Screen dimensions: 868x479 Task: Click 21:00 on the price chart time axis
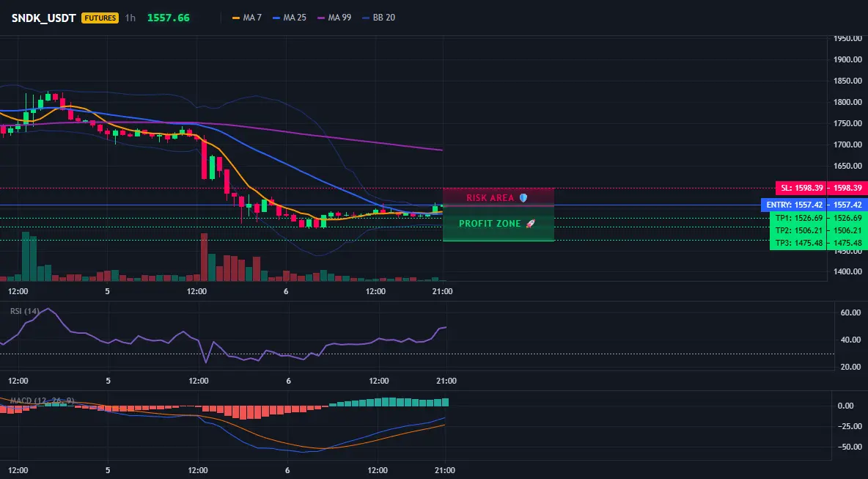[x=442, y=291]
